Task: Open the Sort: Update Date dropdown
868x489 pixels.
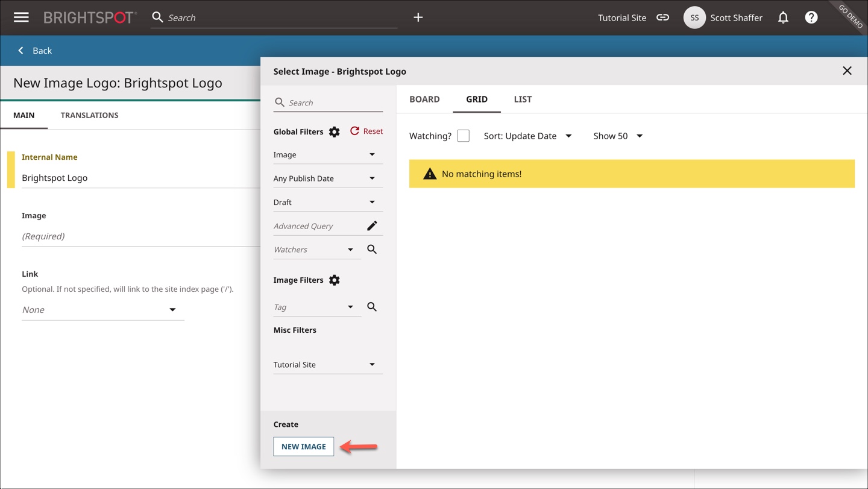Action: (x=528, y=136)
